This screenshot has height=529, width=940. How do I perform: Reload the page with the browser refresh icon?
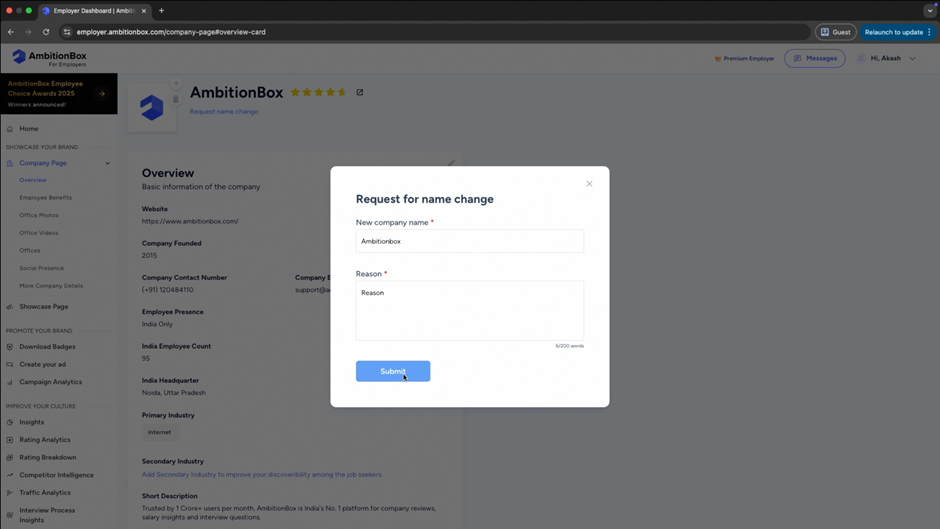point(46,32)
